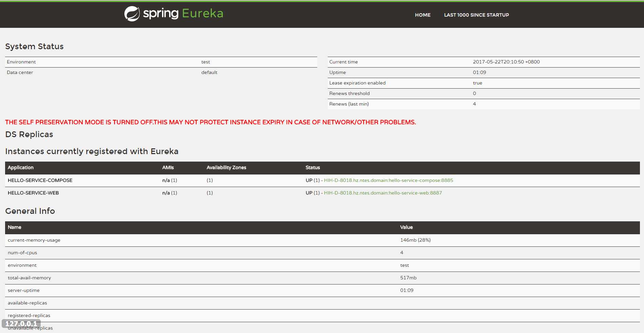Click the Renews threshold label

[349, 93]
